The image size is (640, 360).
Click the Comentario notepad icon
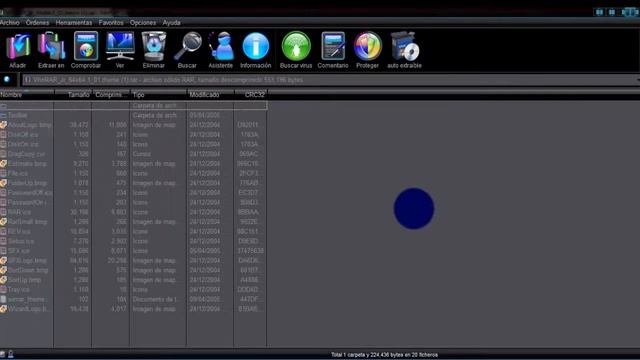[333, 46]
